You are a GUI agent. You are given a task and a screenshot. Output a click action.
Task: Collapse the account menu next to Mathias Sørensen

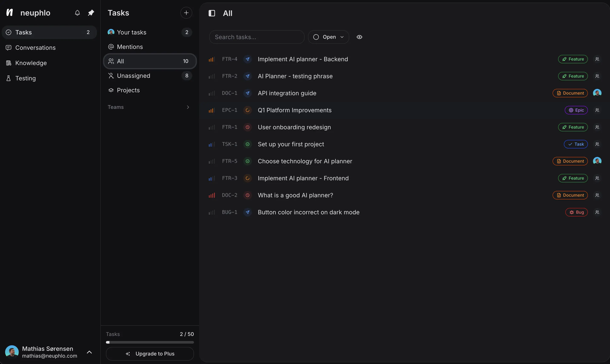pos(89,352)
